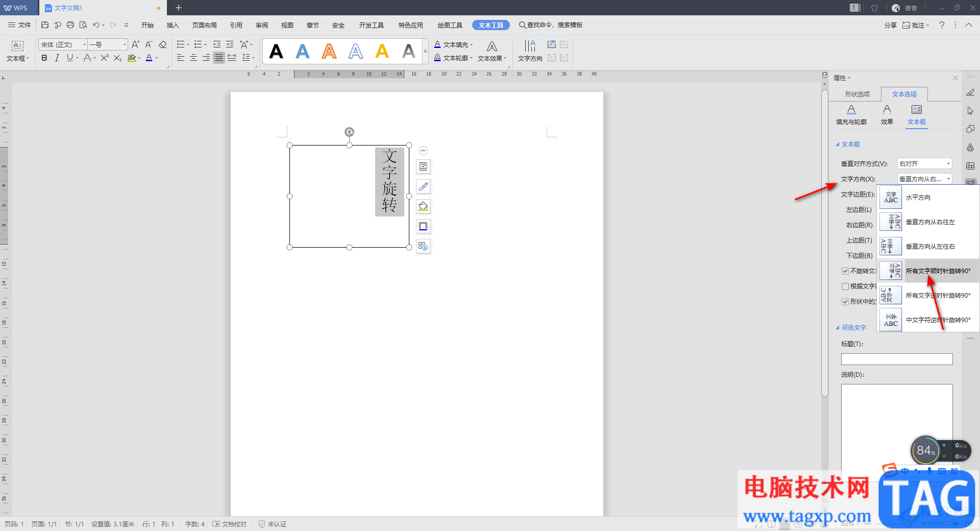Click the Text Direction (文字方向) ribbon icon

pyautogui.click(x=530, y=51)
